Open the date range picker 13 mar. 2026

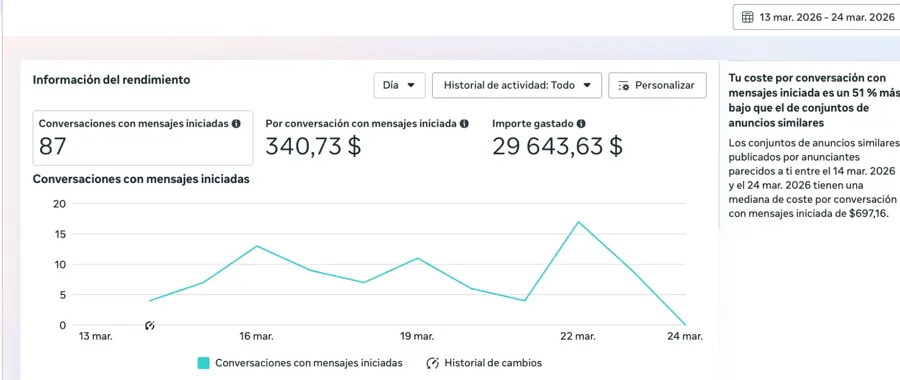(x=818, y=17)
